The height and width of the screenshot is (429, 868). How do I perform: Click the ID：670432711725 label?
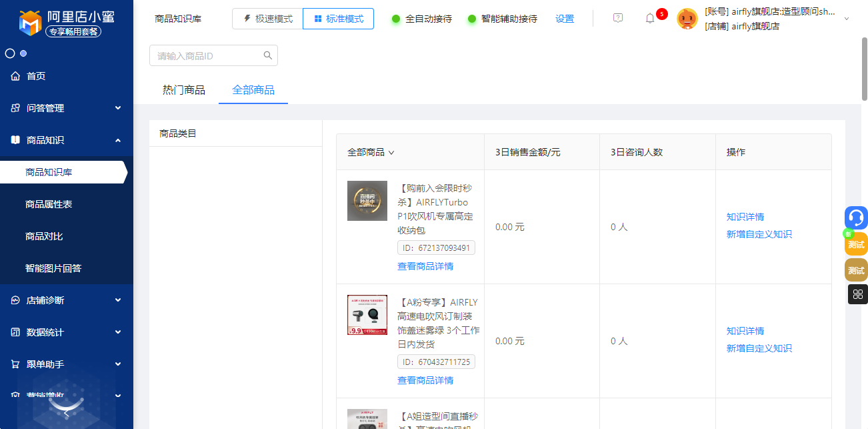[436, 362]
